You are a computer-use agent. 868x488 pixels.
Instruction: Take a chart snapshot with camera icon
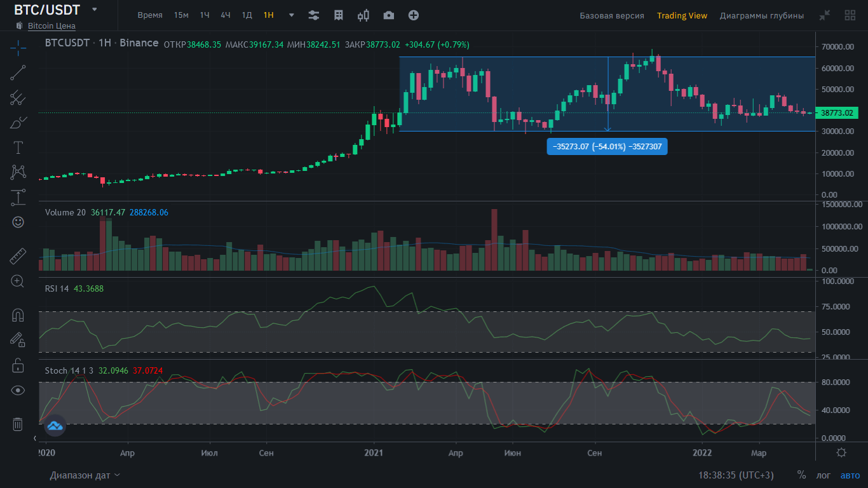388,15
